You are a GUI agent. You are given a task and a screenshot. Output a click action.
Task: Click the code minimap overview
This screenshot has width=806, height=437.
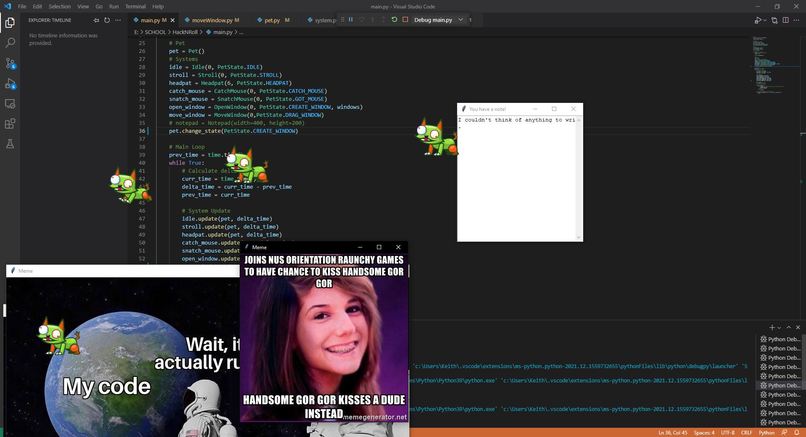(768, 64)
